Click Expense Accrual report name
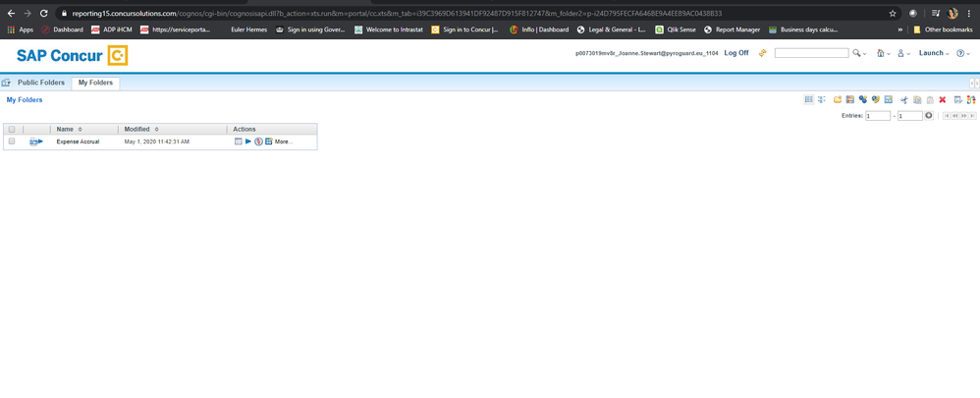This screenshot has height=398, width=980. click(78, 142)
